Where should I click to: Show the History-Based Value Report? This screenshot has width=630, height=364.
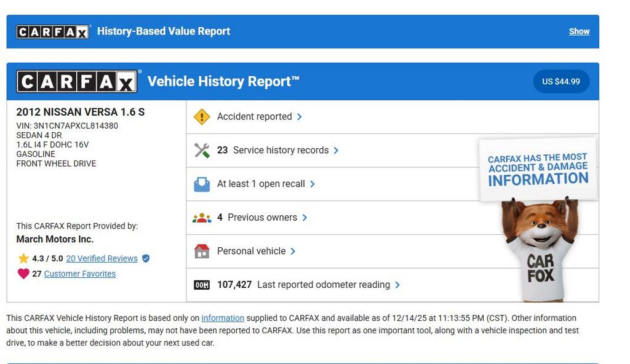tap(579, 31)
